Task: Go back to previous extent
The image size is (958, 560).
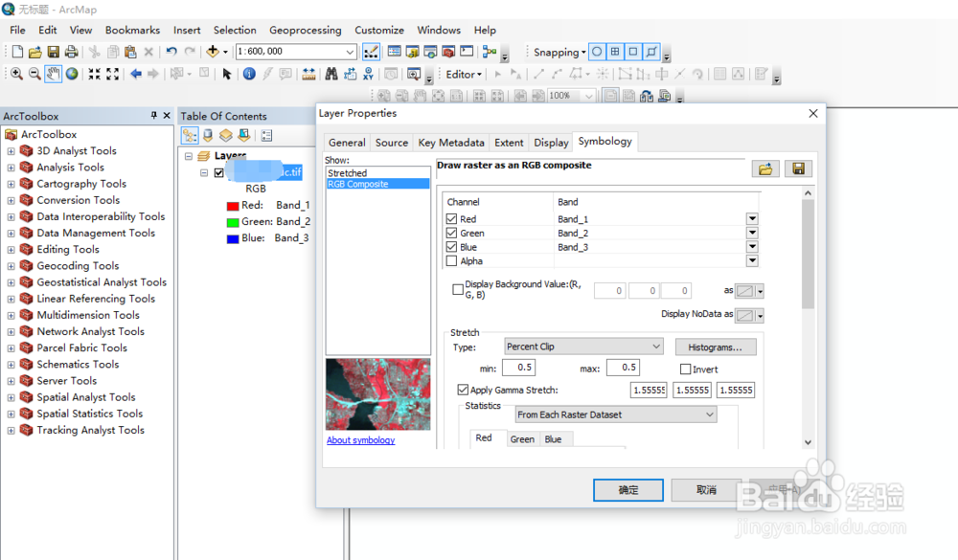Action: (136, 74)
